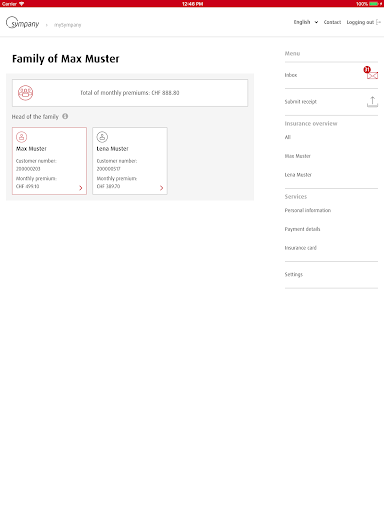Screen dimensions: 384x512
Task: Click the upload receipt icon
Action: point(372,102)
